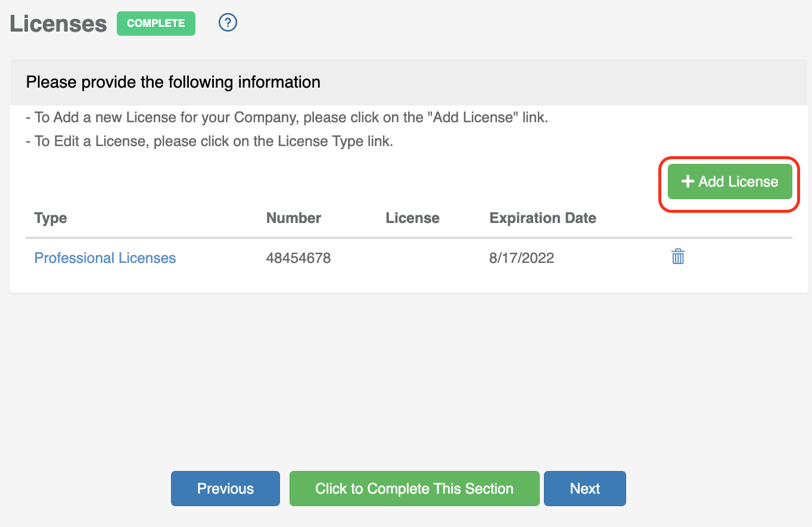812x527 pixels.
Task: Click the 'To Edit a License' instruction
Action: 210,142
